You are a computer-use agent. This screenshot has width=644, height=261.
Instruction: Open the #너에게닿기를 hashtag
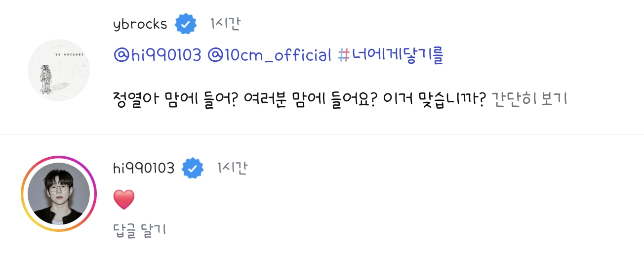click(x=390, y=55)
